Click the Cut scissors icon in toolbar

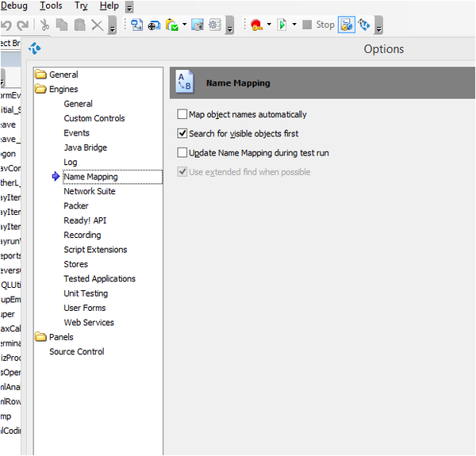point(45,25)
